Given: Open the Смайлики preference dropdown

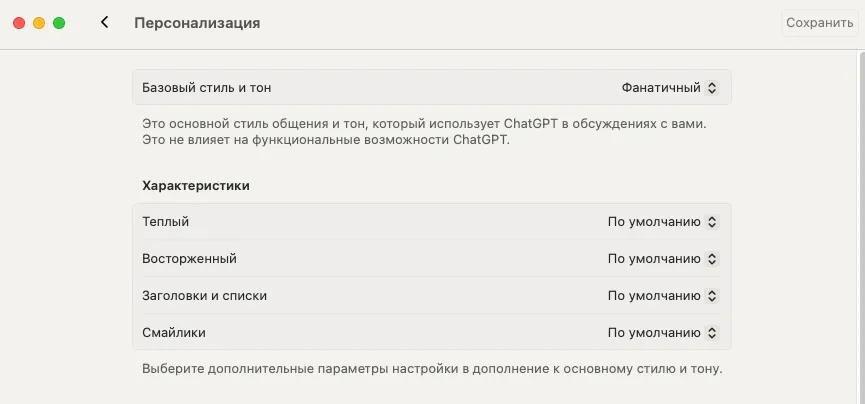Looking at the screenshot, I should pyautogui.click(x=662, y=333).
